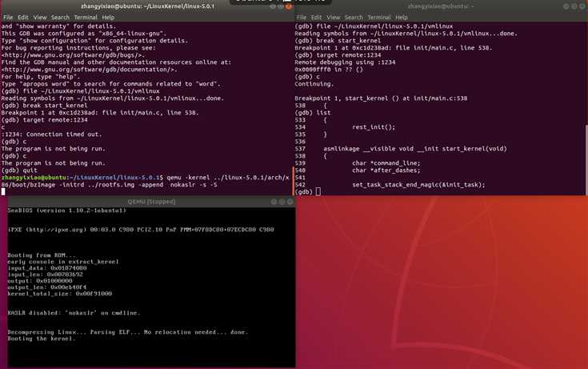Maximize the right gdb terminal window

tap(574, 6)
